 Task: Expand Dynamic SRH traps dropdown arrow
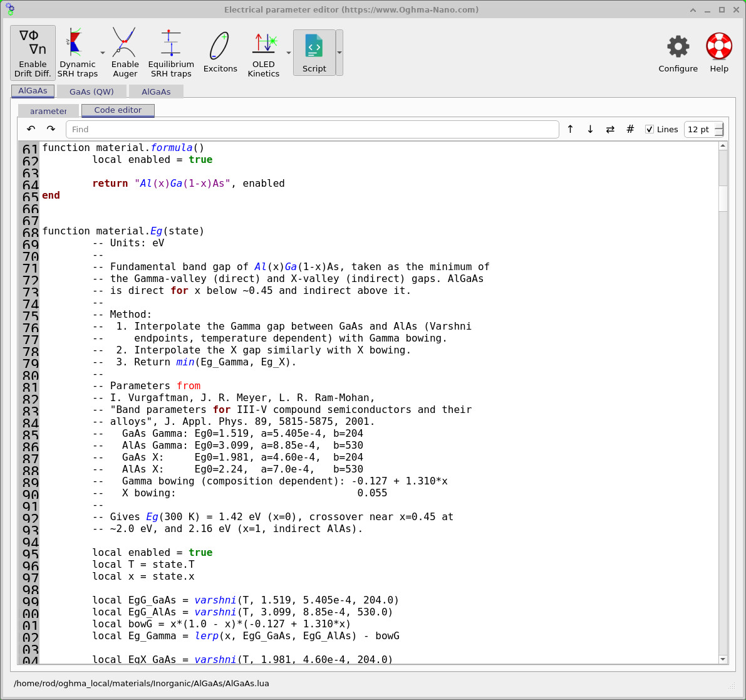[102, 53]
